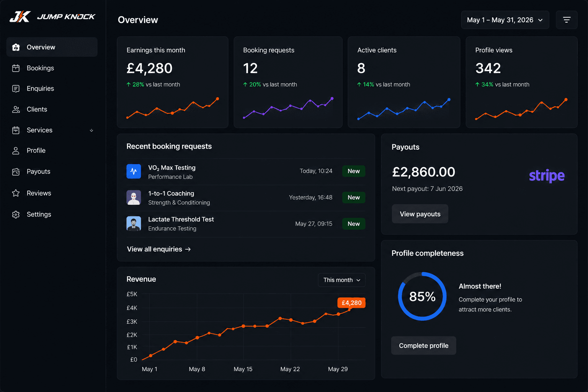Click arrow icon next to View all enquiries
This screenshot has height=392, width=588.
(x=188, y=249)
